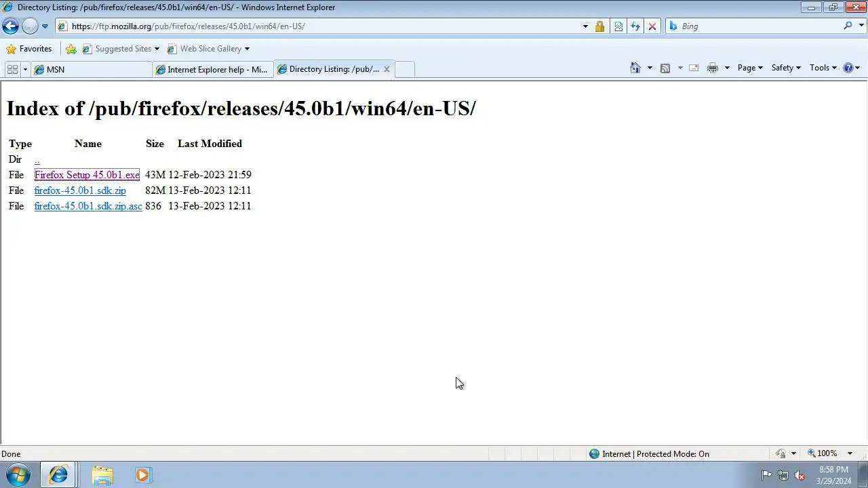Viewport: 868px width, 488px height.
Task: Close the Directory Listing tab
Action: [x=387, y=69]
